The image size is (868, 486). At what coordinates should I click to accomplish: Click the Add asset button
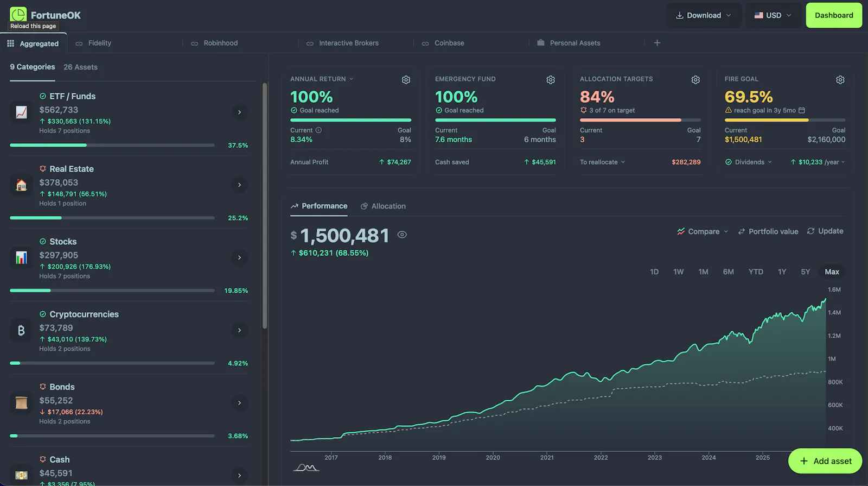coord(825,461)
